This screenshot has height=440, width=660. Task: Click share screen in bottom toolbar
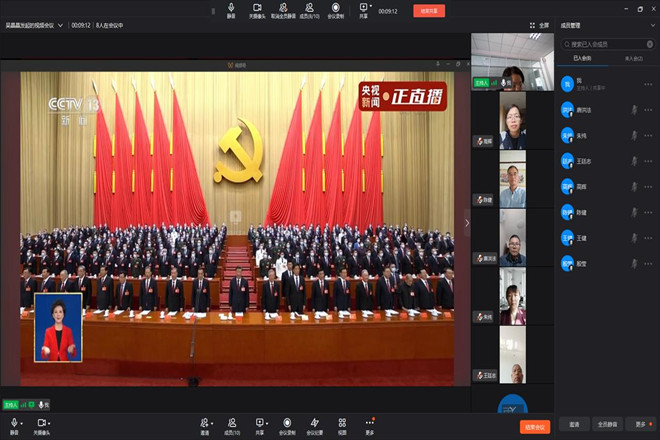[259, 426]
